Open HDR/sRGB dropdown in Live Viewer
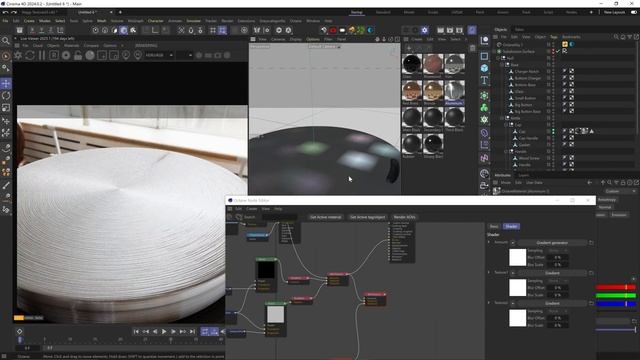The height and width of the screenshot is (360, 640). coord(159,55)
